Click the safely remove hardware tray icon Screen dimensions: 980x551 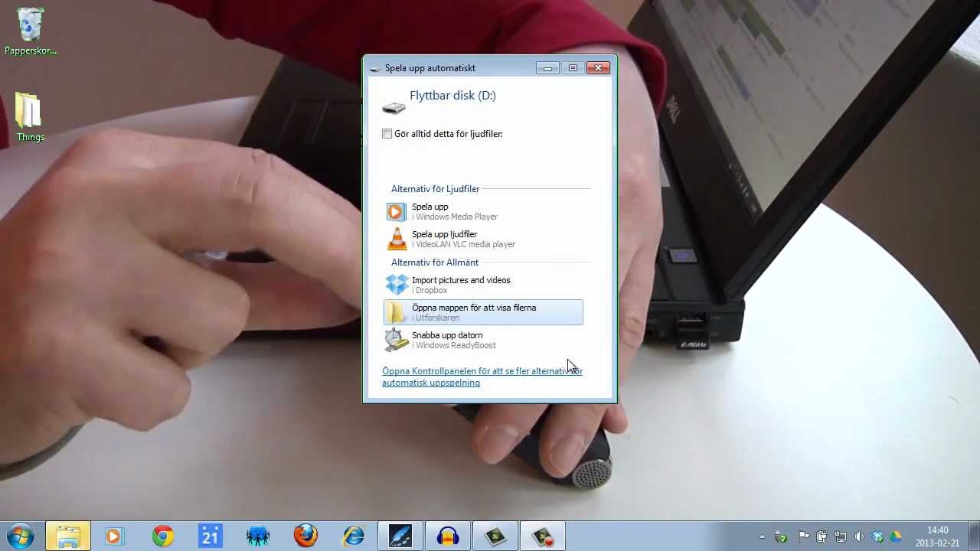[x=782, y=536]
